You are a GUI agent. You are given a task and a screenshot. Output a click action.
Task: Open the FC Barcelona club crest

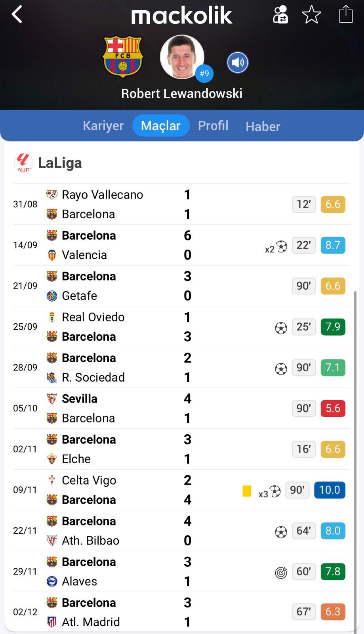[x=123, y=57]
